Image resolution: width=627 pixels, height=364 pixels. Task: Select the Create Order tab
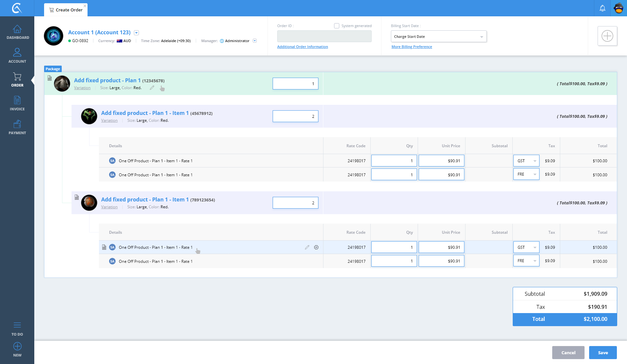[x=66, y=10]
